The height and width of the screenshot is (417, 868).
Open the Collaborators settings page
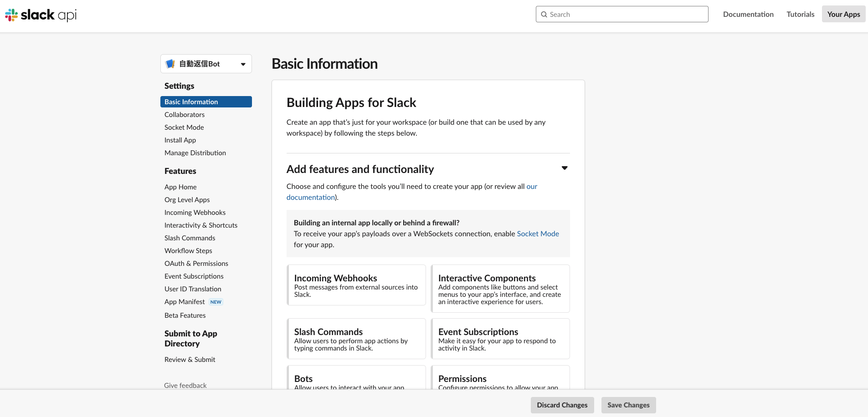[x=185, y=114]
